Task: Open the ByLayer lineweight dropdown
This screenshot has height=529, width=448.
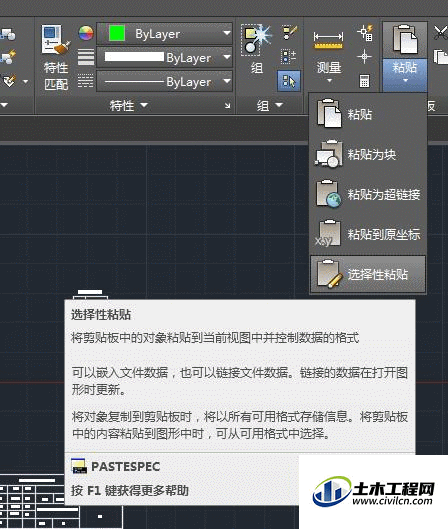Action: point(165,58)
